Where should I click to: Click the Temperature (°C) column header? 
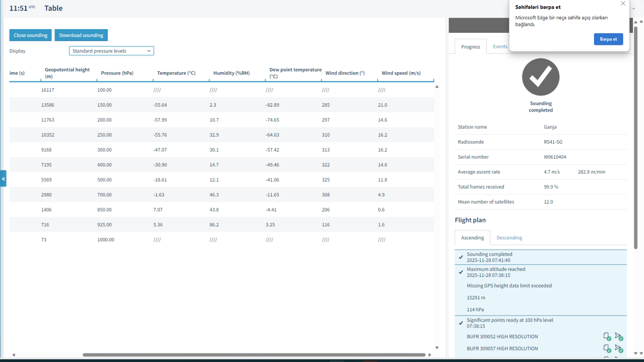[176, 73]
